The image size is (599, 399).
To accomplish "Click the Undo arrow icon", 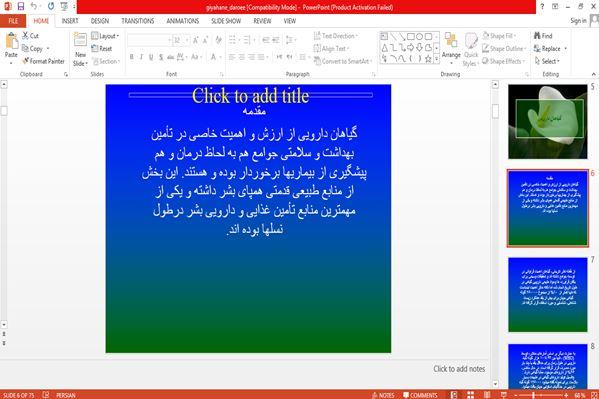I will tap(34, 6).
